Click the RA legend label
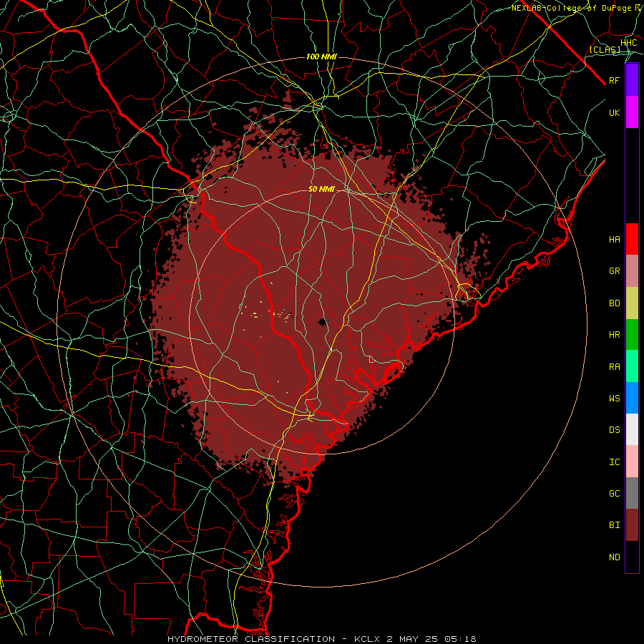This screenshot has width=644, height=644. [x=614, y=366]
